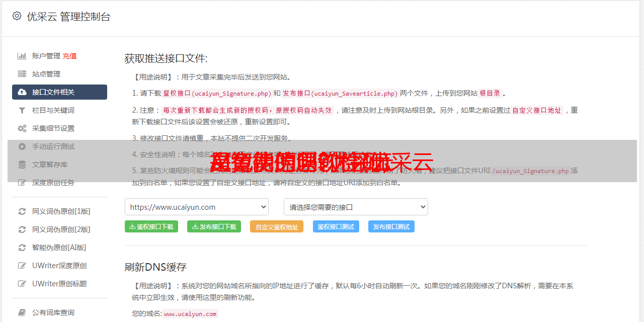Click the 优采云 管理控制台 title

pos(68,17)
